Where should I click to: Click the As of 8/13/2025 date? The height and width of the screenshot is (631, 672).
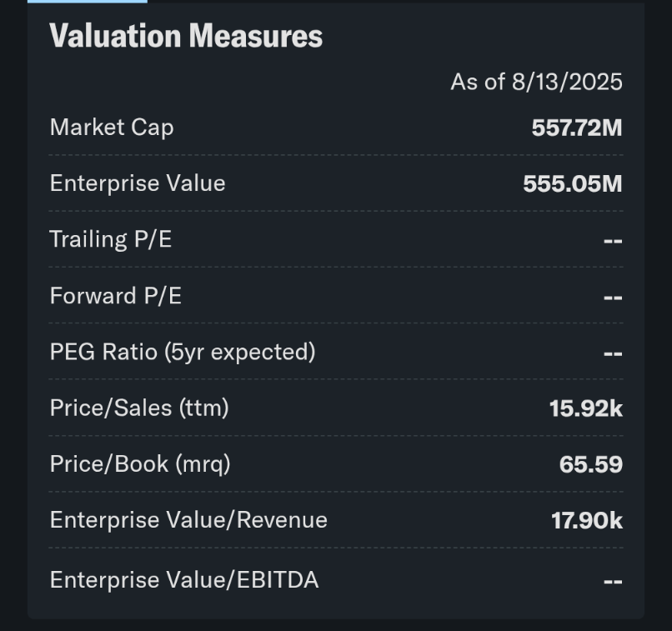(x=536, y=82)
